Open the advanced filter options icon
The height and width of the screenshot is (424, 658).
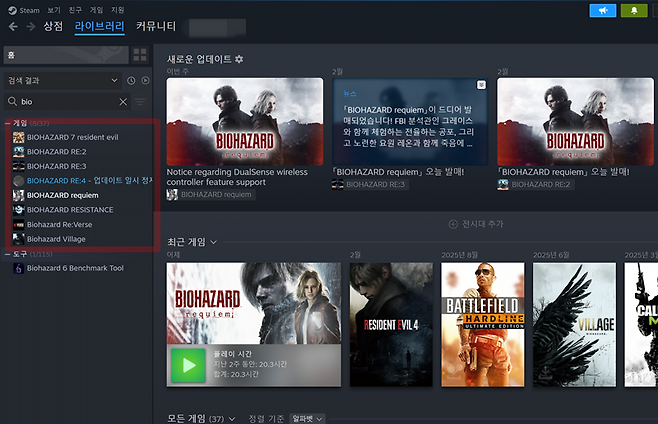click(140, 102)
